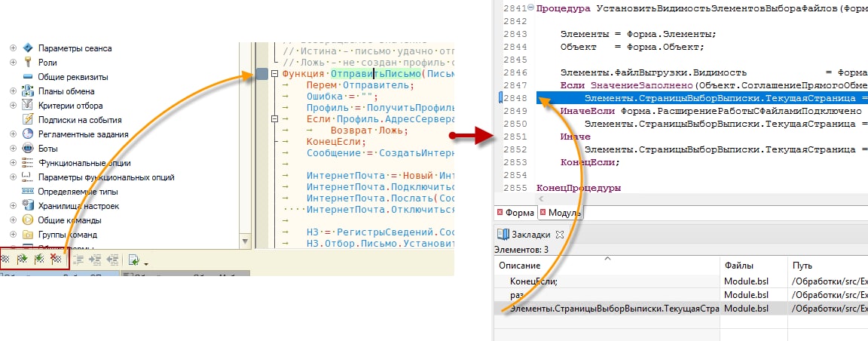
Task: Click the Боты robot icon
Action: tap(28, 149)
